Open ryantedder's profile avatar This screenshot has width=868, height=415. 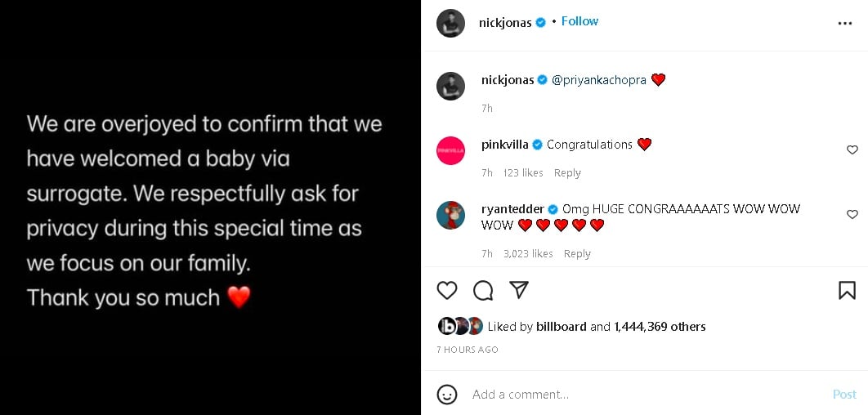450,215
